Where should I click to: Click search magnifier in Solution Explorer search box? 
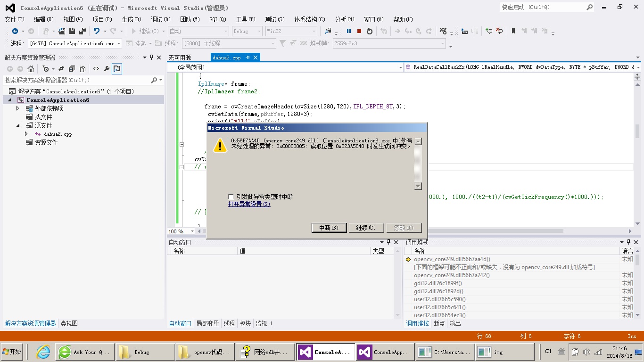tap(154, 80)
